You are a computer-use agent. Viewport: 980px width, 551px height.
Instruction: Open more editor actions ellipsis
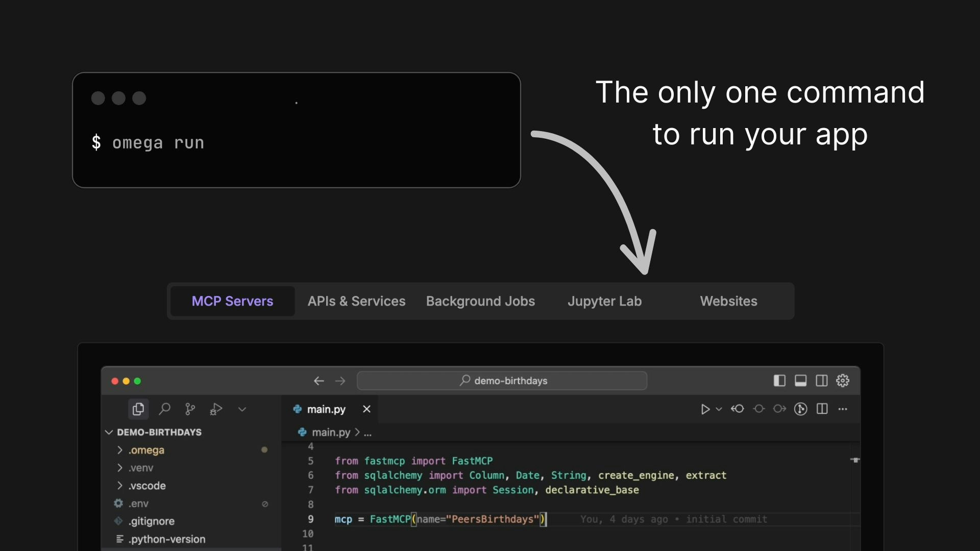(843, 409)
